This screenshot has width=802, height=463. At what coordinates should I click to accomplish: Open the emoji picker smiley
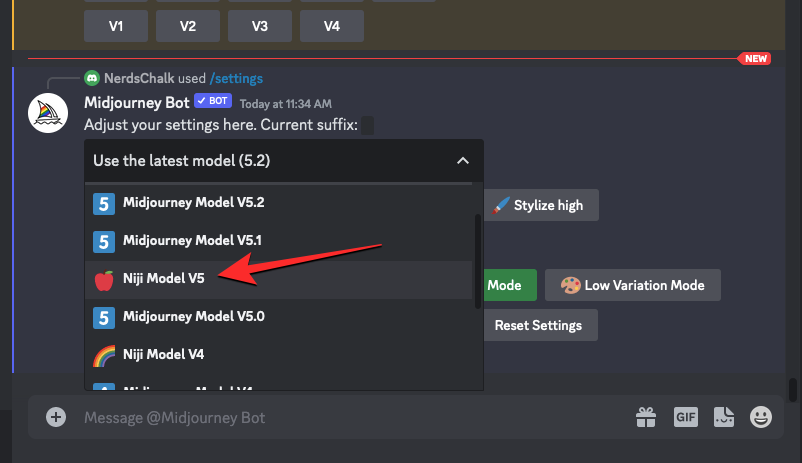(761, 417)
